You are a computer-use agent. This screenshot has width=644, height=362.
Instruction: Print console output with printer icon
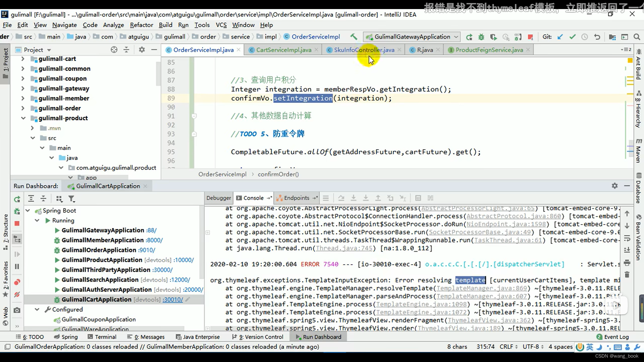click(627, 262)
